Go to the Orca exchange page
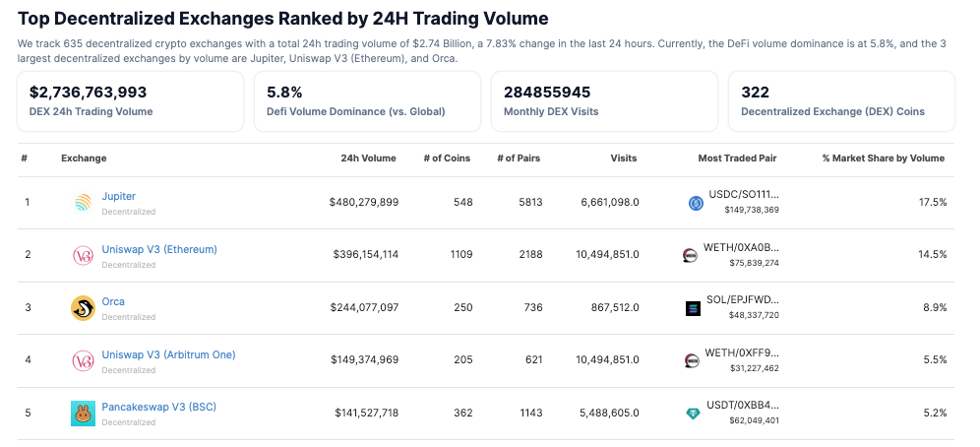980x447 pixels. 113,301
